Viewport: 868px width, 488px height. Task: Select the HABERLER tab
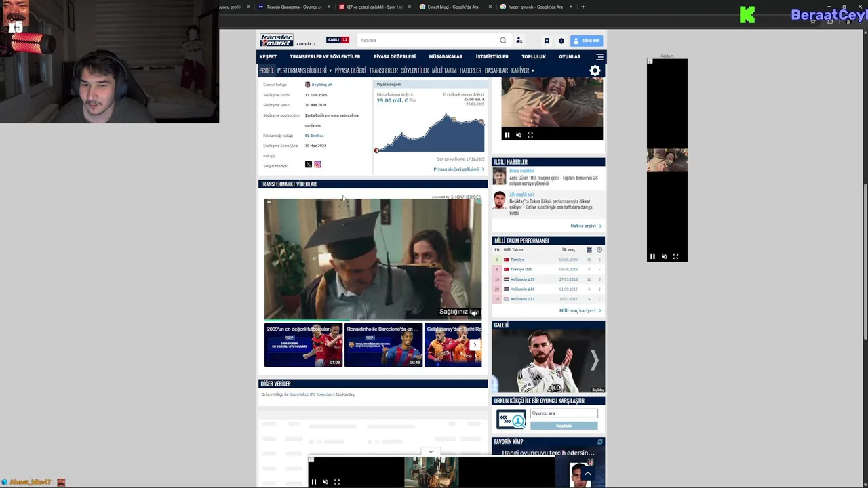click(471, 70)
